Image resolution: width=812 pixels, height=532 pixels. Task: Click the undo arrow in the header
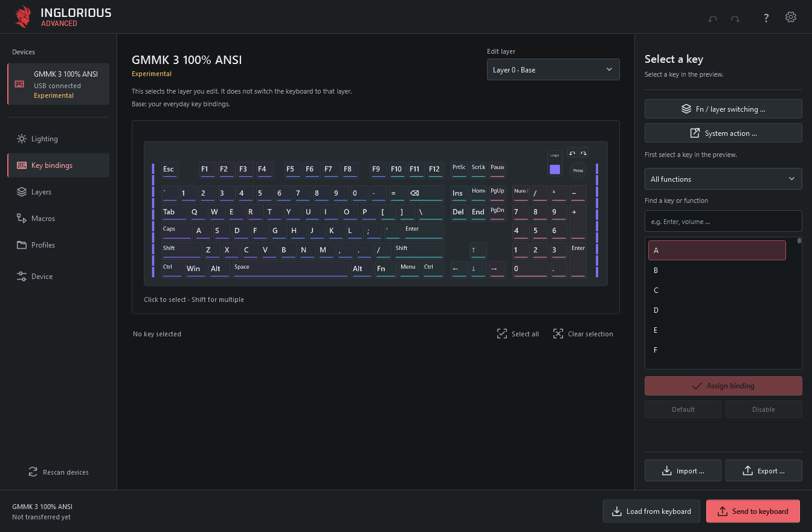tap(713, 19)
